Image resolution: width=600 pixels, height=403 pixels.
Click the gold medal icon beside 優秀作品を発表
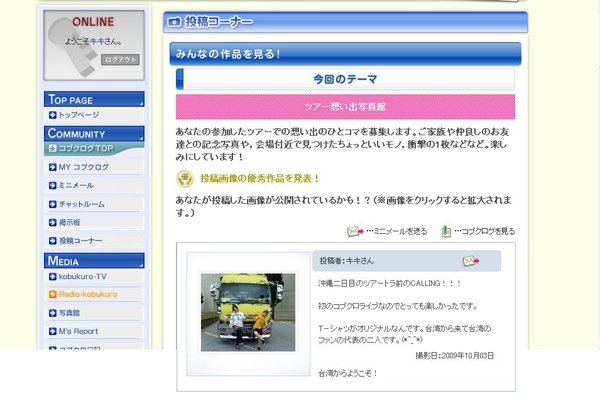click(x=185, y=179)
